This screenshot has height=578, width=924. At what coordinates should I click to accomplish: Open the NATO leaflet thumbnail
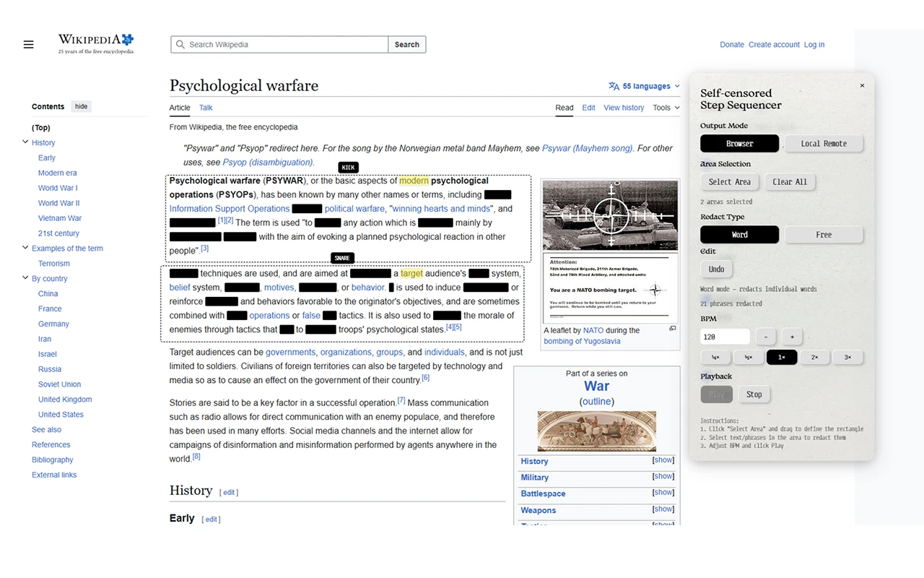[x=610, y=251]
